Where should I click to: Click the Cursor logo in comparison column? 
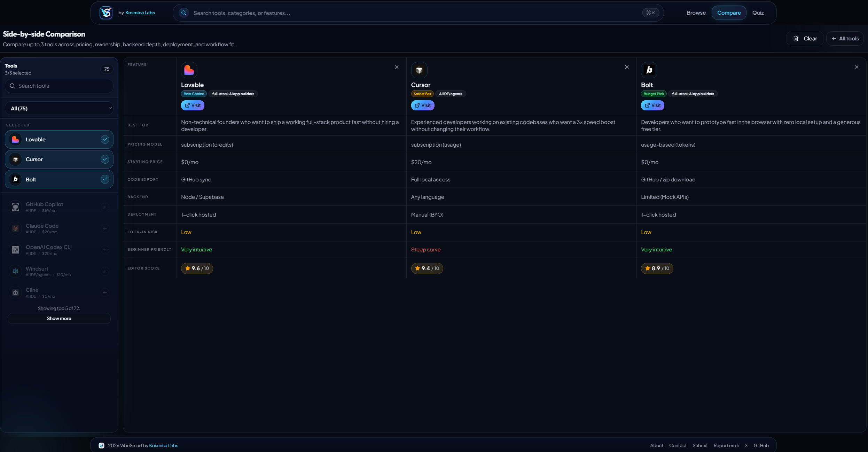point(419,70)
